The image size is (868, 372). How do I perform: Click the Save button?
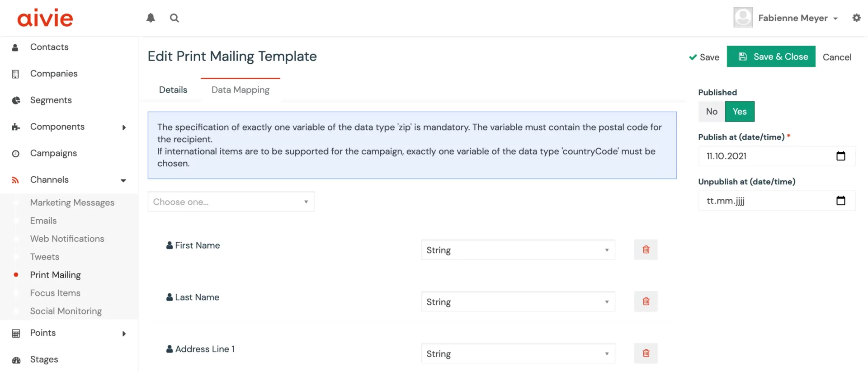point(704,57)
